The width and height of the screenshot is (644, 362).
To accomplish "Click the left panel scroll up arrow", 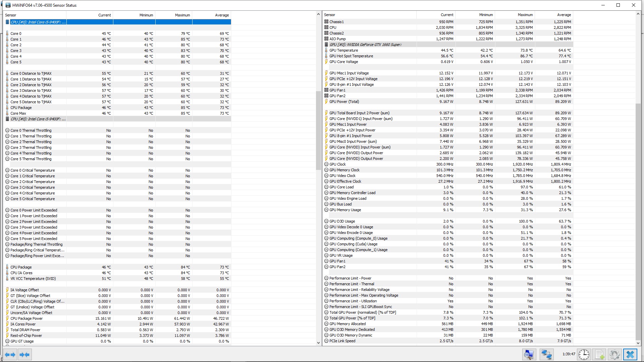I will [x=318, y=14].
